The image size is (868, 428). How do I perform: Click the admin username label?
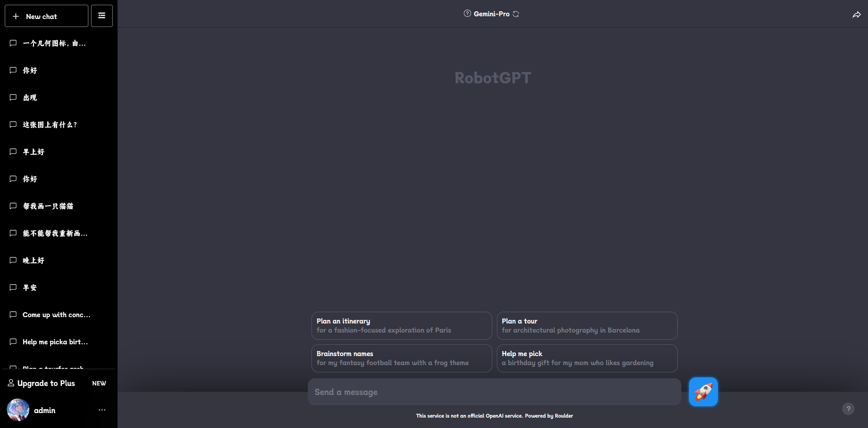[45, 410]
